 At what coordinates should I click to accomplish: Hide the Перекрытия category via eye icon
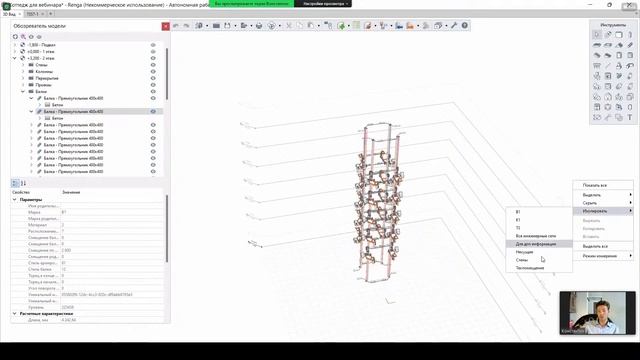tap(153, 78)
